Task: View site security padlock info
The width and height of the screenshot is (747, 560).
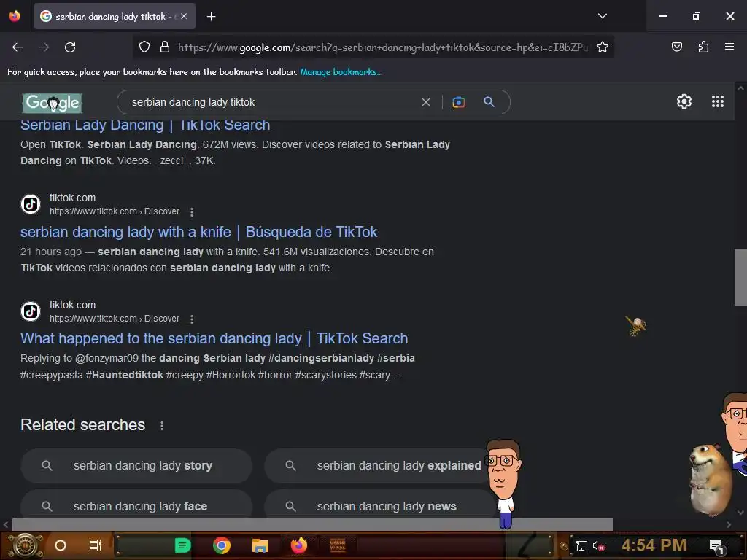Action: click(x=165, y=47)
